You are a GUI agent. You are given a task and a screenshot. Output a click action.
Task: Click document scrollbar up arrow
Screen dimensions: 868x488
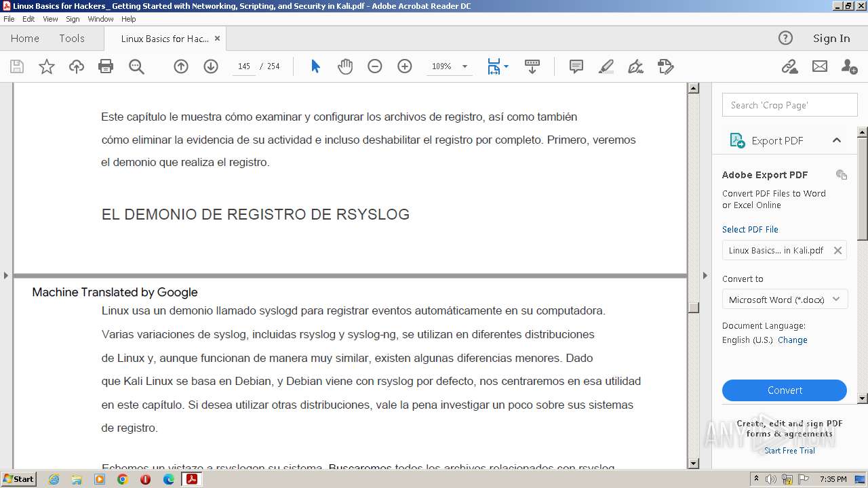click(693, 88)
